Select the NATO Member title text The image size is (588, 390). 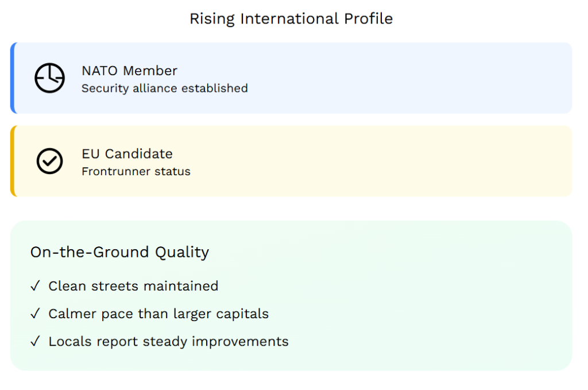tap(129, 71)
